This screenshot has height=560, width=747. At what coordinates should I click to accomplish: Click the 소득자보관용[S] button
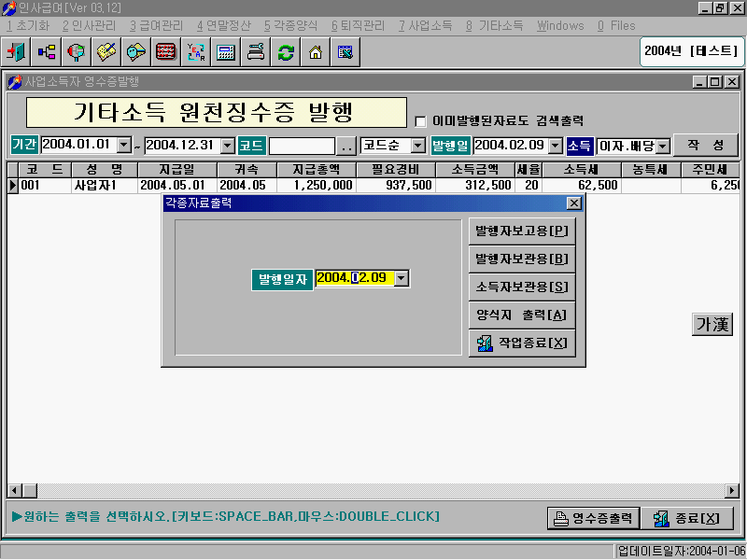click(521, 287)
